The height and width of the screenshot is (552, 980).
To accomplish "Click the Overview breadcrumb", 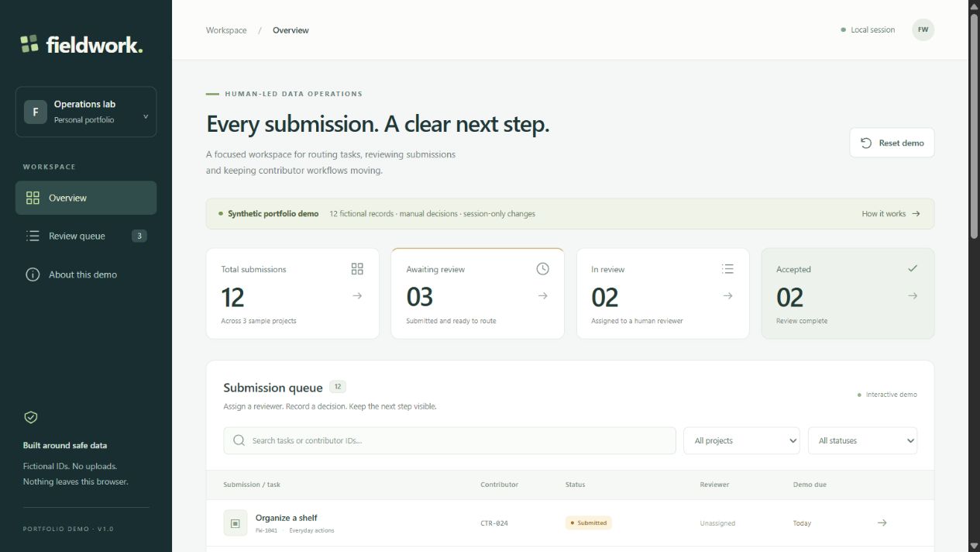I will [291, 30].
